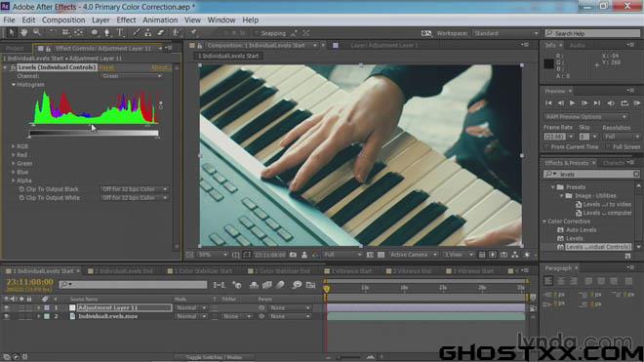Open the Effect menu
This screenshot has height=362, width=644.
click(126, 20)
